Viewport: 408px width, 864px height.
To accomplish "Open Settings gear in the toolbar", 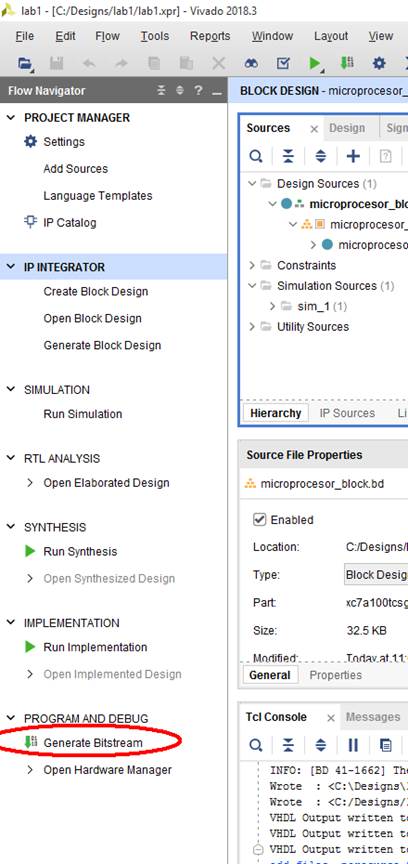I will pyautogui.click(x=379, y=63).
